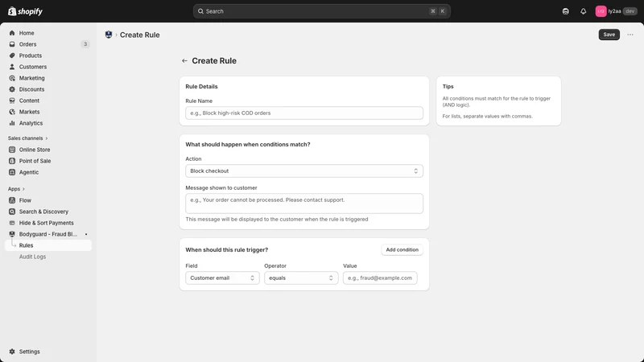This screenshot has width=644, height=362.
Task: Click the Products tag icon
Action: click(x=12, y=56)
